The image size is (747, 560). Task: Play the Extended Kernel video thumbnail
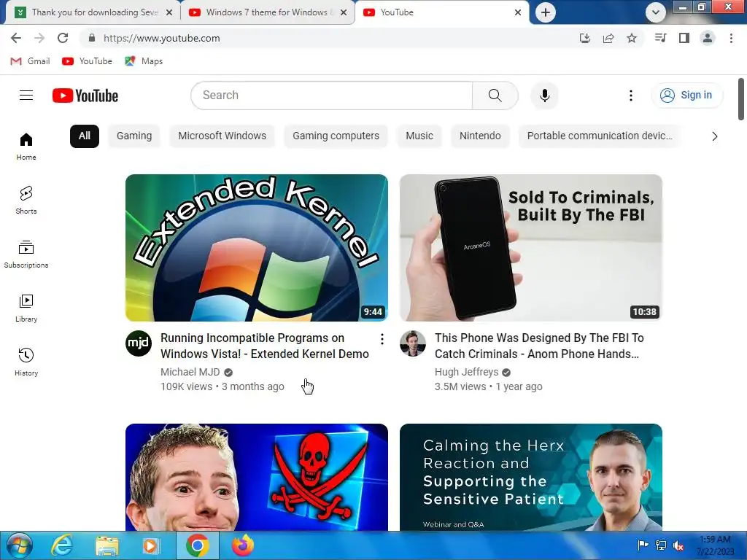257,248
